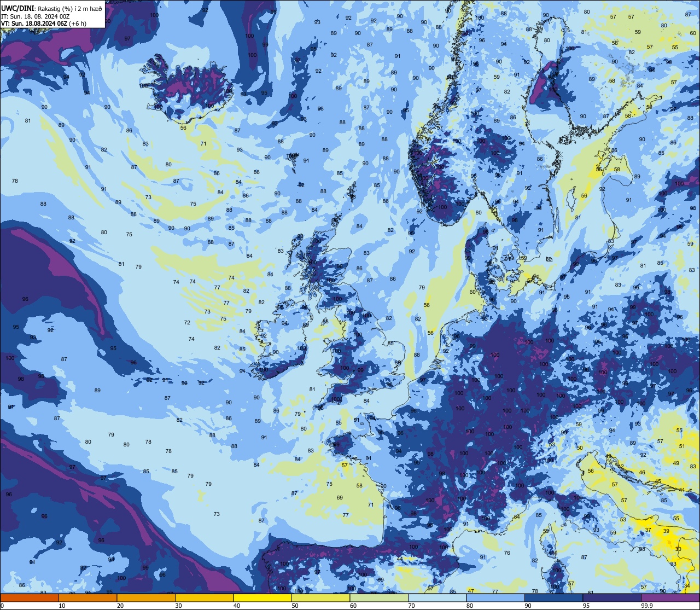Click the legend scale label 20

120,606
